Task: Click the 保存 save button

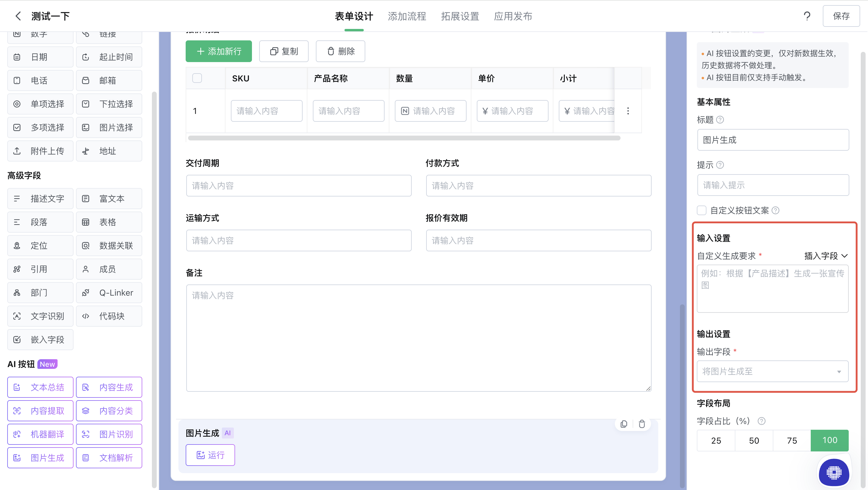Action: coord(841,16)
